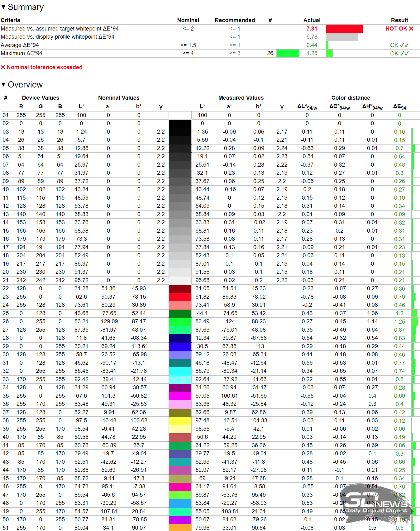Click the Color distance header
This screenshot has height=531, width=420.
351,98
